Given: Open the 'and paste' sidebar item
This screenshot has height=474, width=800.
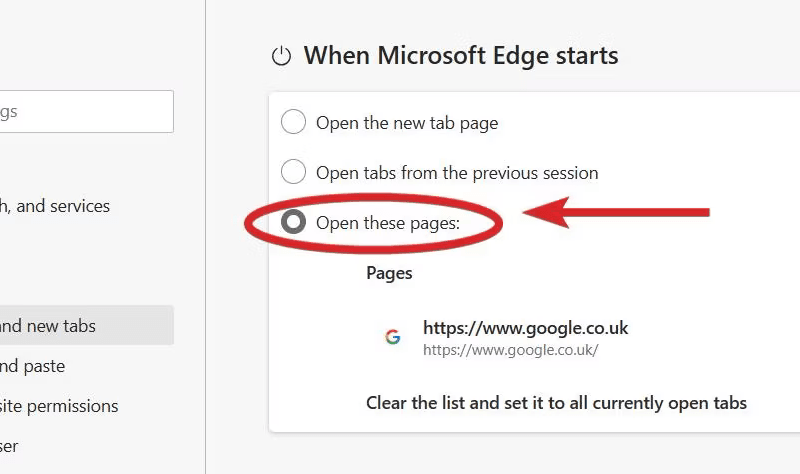Looking at the screenshot, I should 33,366.
